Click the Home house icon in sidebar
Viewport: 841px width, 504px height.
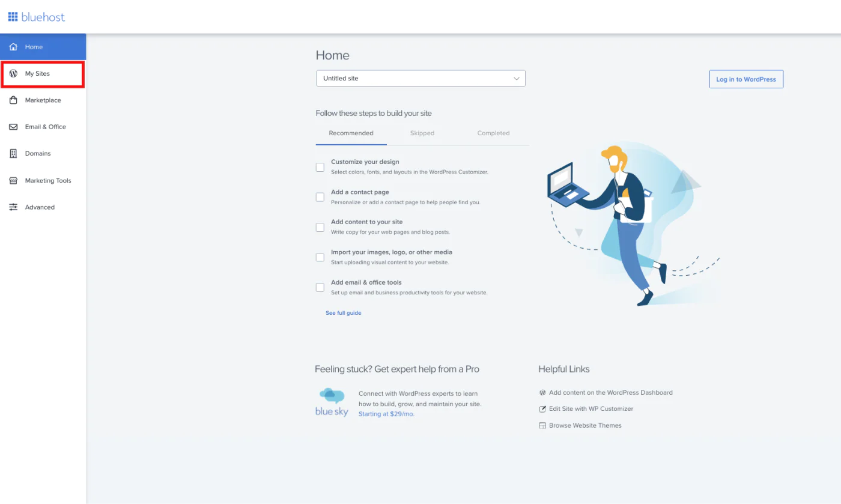click(13, 47)
